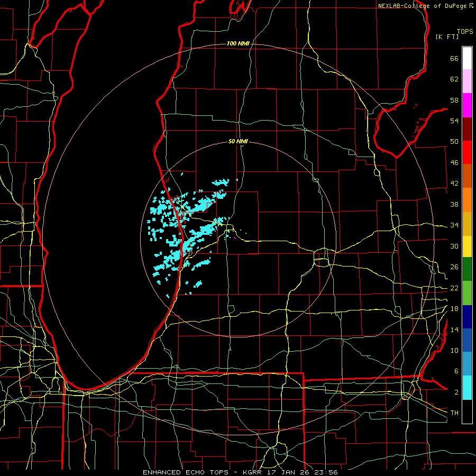476x476 pixels.
Task: Click the light pink 62 kft legend swatch
Action: (467, 81)
